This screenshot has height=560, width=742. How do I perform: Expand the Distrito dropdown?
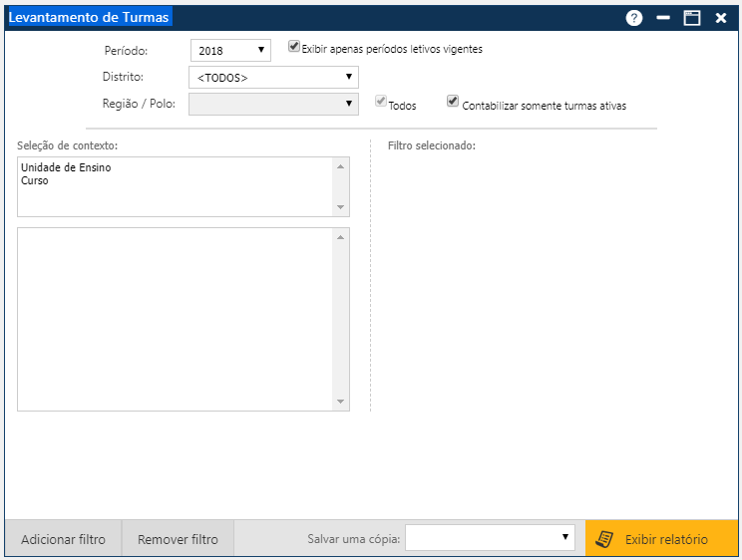273,77
